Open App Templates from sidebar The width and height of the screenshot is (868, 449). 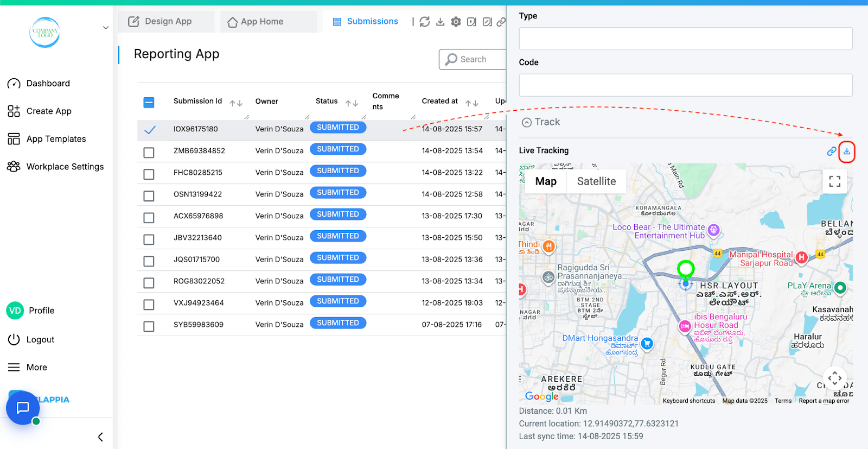(47, 139)
